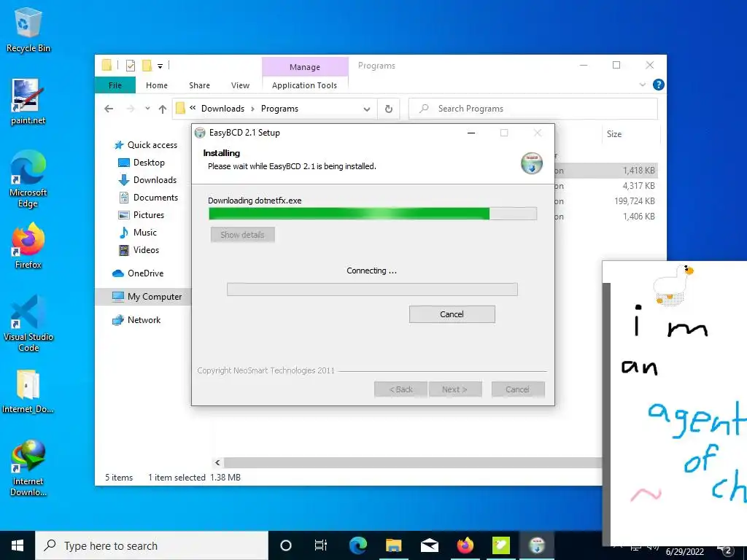Open Edge from the taskbar

pos(357,545)
